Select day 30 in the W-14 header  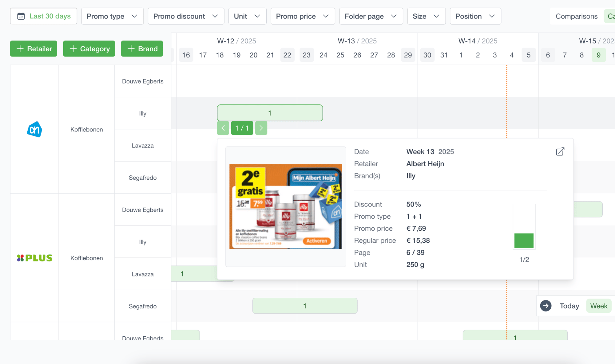[x=427, y=55]
